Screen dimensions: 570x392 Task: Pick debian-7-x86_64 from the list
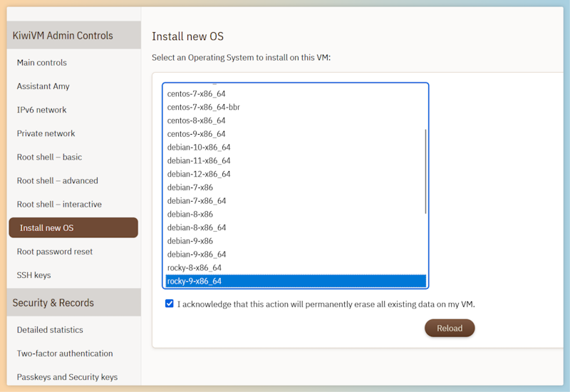click(x=295, y=201)
